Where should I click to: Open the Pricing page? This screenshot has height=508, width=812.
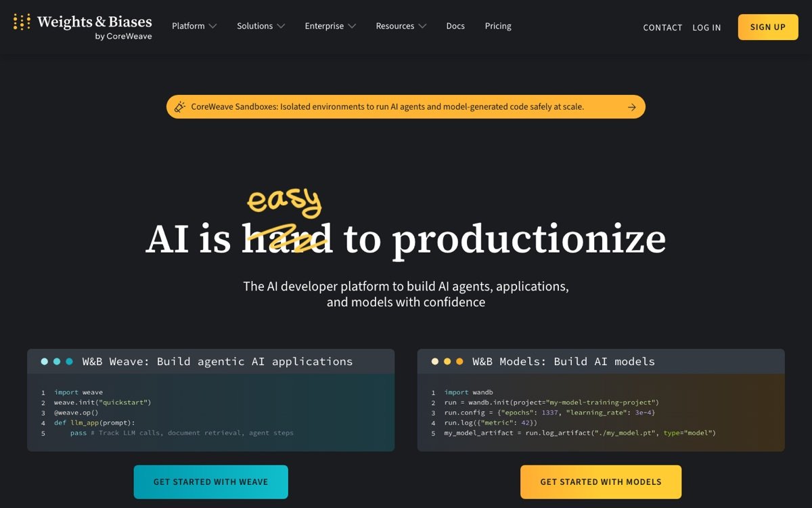point(498,26)
